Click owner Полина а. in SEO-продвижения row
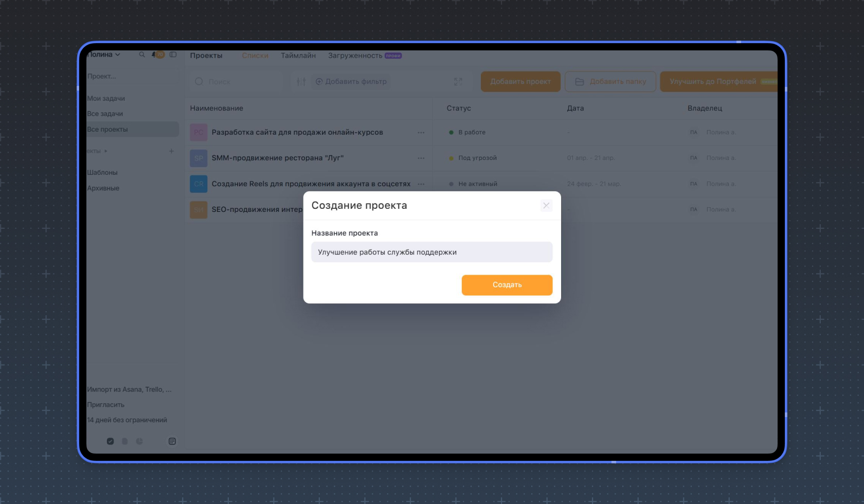Image resolution: width=864 pixels, height=504 pixels. [721, 209]
